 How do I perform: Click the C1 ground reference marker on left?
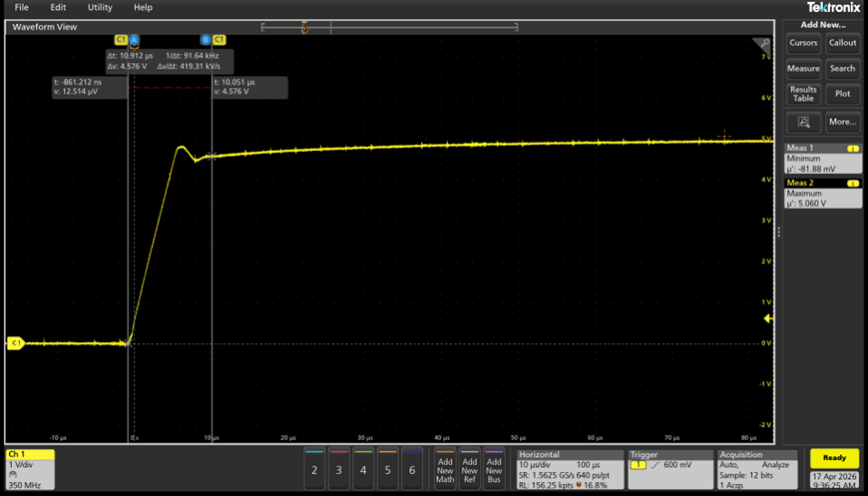click(x=16, y=343)
